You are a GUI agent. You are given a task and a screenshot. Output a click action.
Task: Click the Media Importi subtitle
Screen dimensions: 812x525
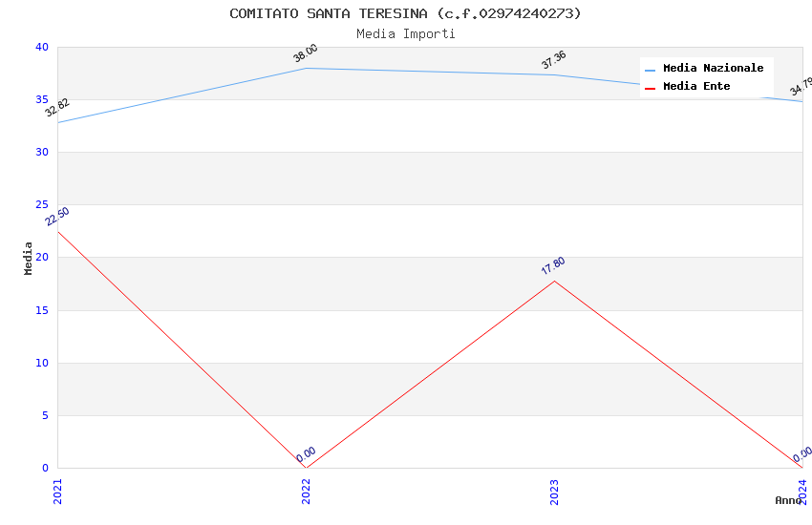pyautogui.click(x=405, y=33)
